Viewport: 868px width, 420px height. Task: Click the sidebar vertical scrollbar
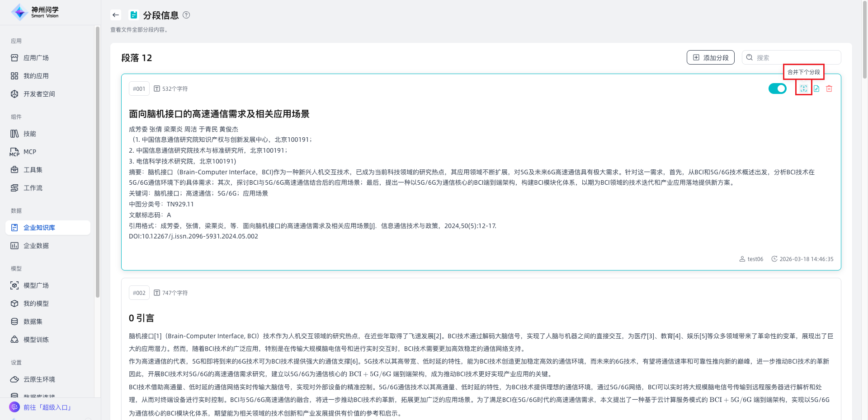tap(98, 163)
